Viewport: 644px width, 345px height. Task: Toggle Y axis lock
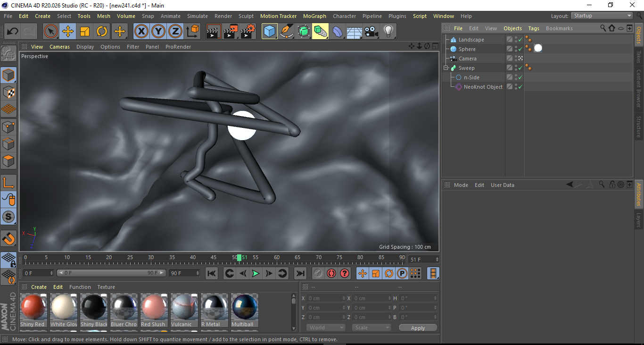pyautogui.click(x=158, y=32)
